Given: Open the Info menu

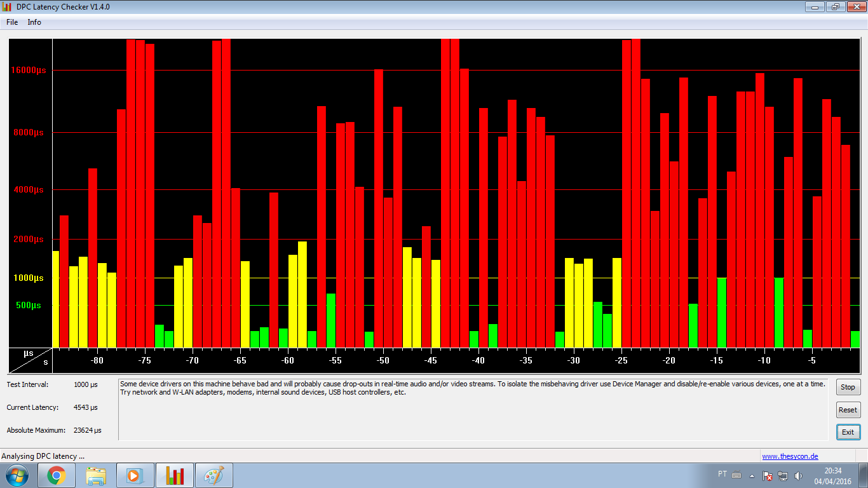Looking at the screenshot, I should (34, 22).
